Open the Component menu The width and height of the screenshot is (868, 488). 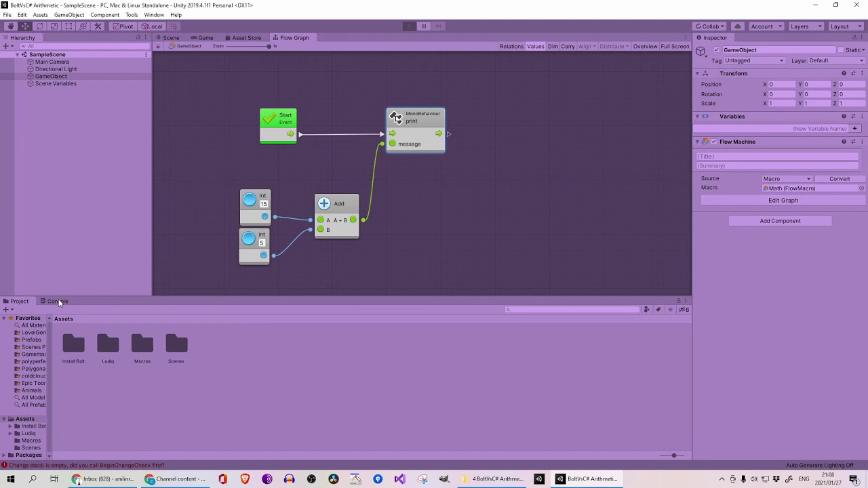[104, 15]
